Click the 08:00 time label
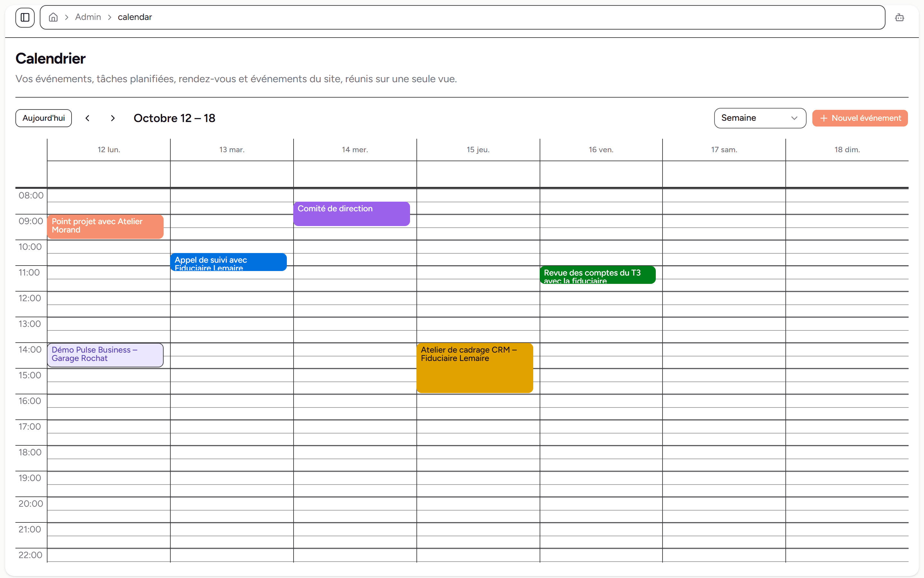The image size is (924, 578). click(x=31, y=195)
